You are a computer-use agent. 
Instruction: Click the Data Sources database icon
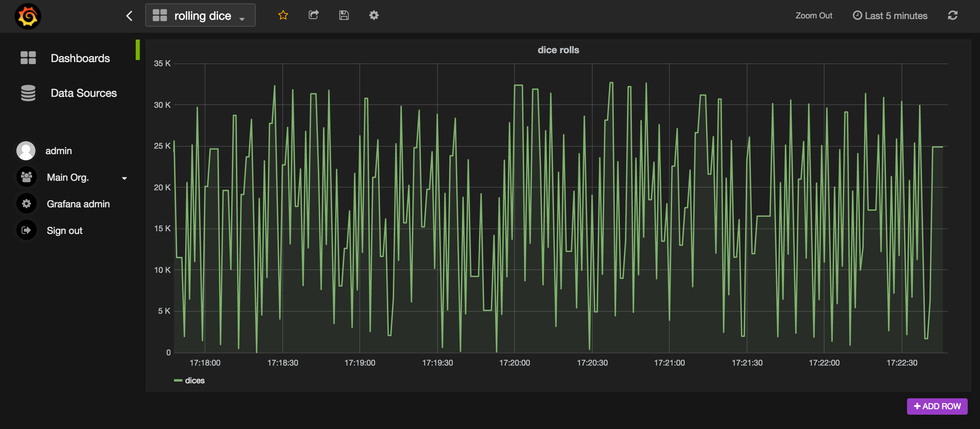pos(28,93)
